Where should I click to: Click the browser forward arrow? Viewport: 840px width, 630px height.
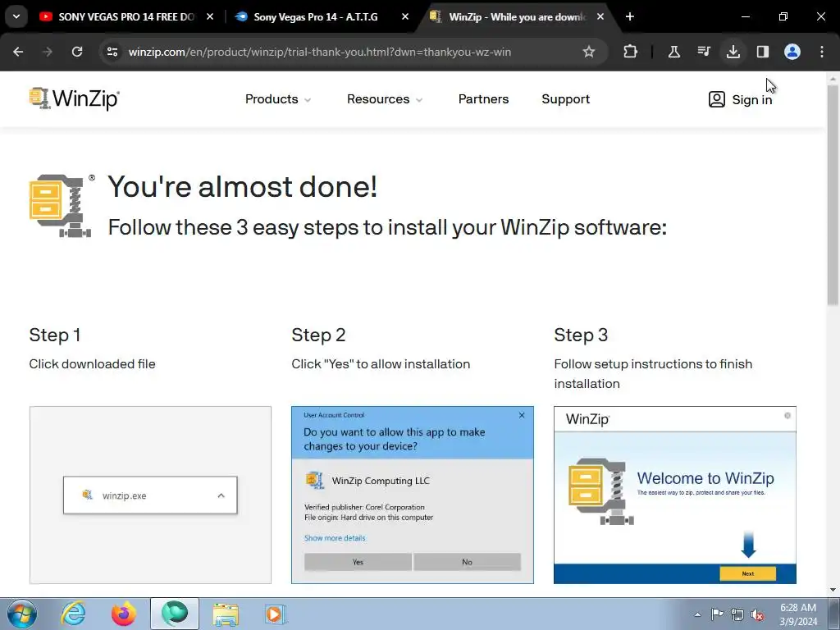point(48,52)
